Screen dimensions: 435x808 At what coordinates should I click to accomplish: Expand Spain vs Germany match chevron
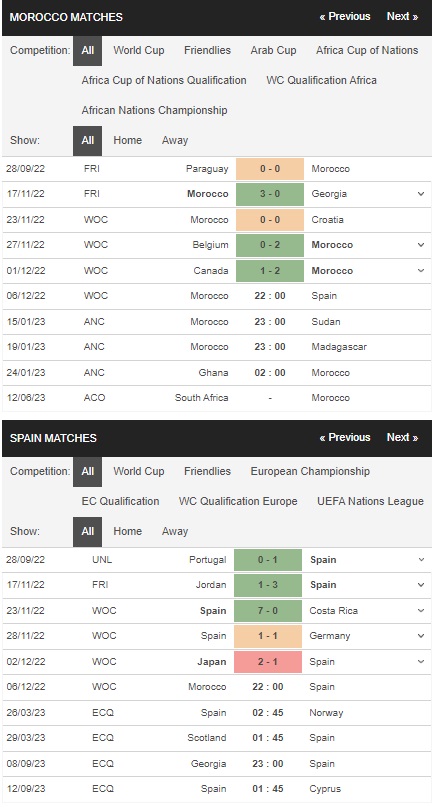pos(421,636)
